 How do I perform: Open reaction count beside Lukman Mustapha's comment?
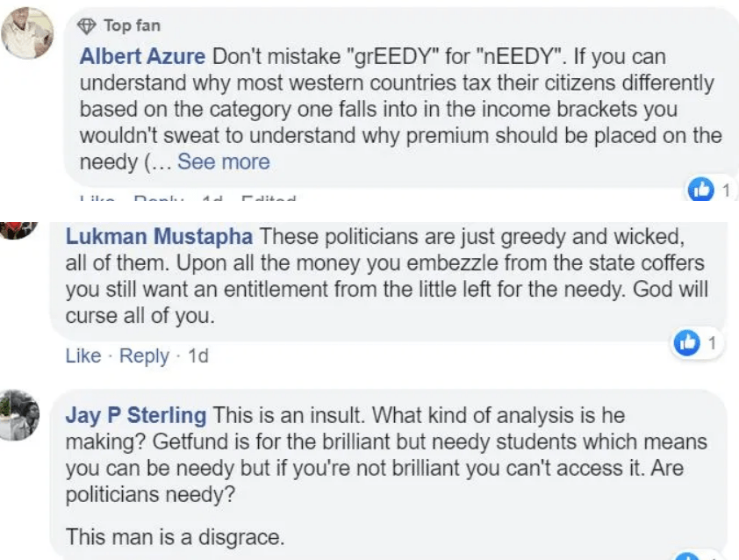[x=712, y=342]
